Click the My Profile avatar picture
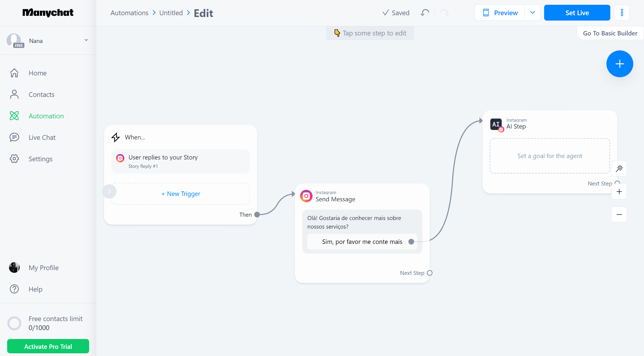The width and height of the screenshot is (644, 356). coord(14,268)
